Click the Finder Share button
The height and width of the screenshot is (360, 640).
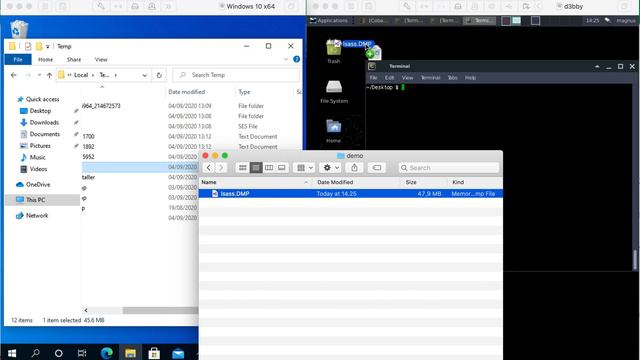click(x=354, y=168)
